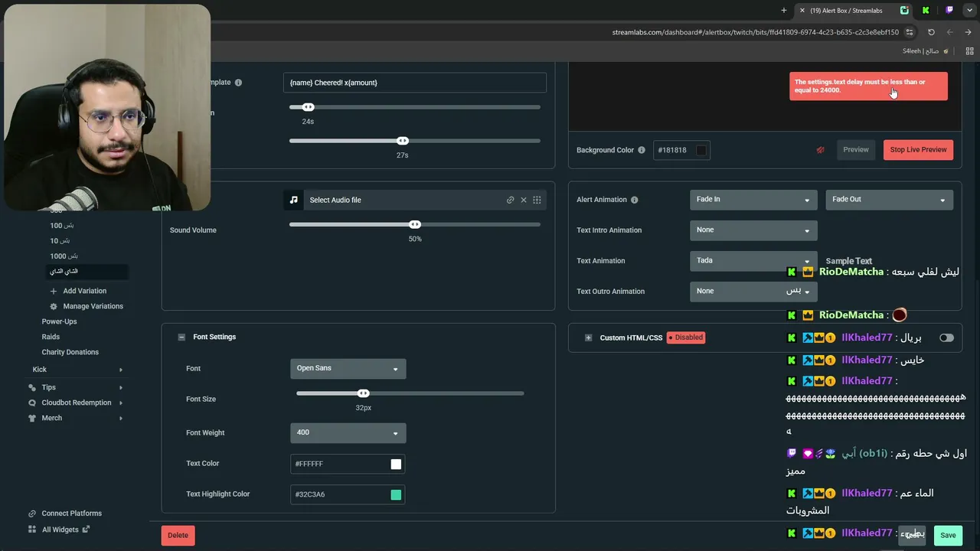Open the Font dropdown showing Open Sans
The height and width of the screenshot is (551, 980).
pyautogui.click(x=348, y=369)
